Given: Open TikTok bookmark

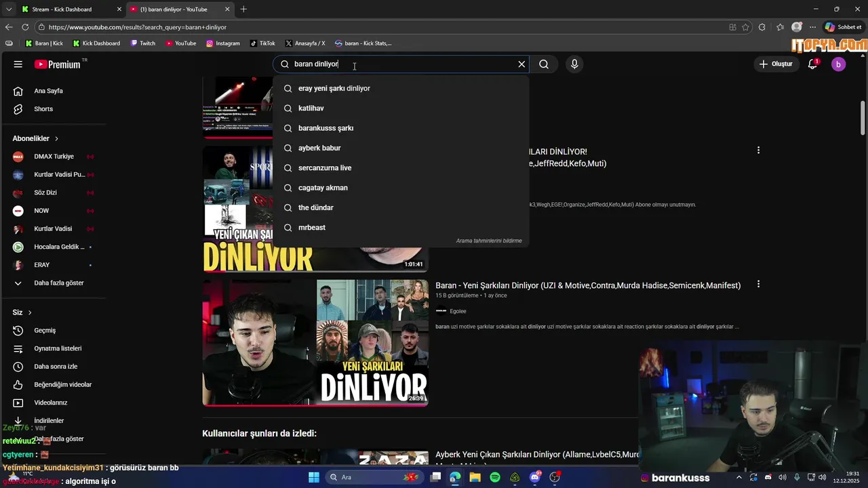Looking at the screenshot, I should coord(263,43).
